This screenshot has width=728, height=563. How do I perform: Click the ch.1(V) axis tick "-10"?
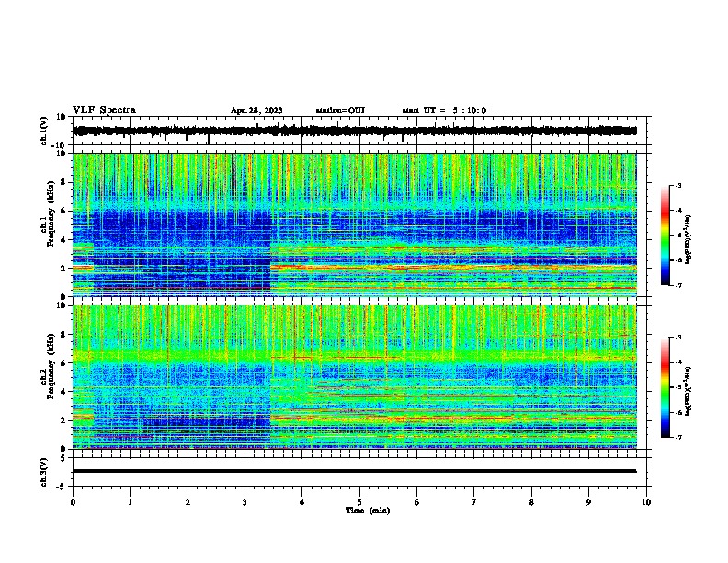point(60,145)
